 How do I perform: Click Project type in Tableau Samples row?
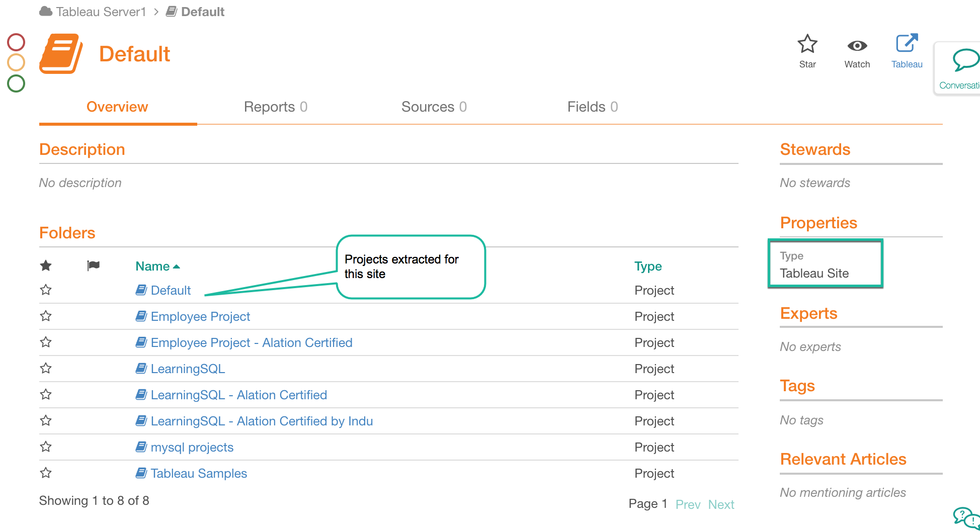654,473
